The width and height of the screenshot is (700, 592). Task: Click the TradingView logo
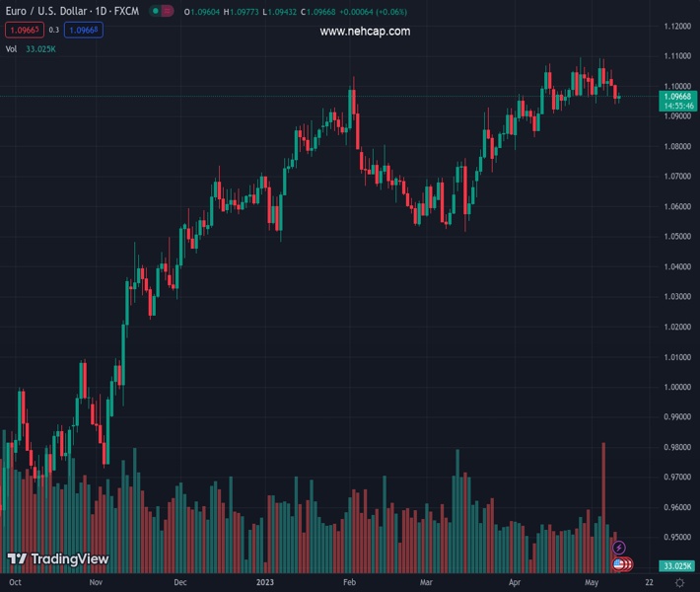coord(57,559)
